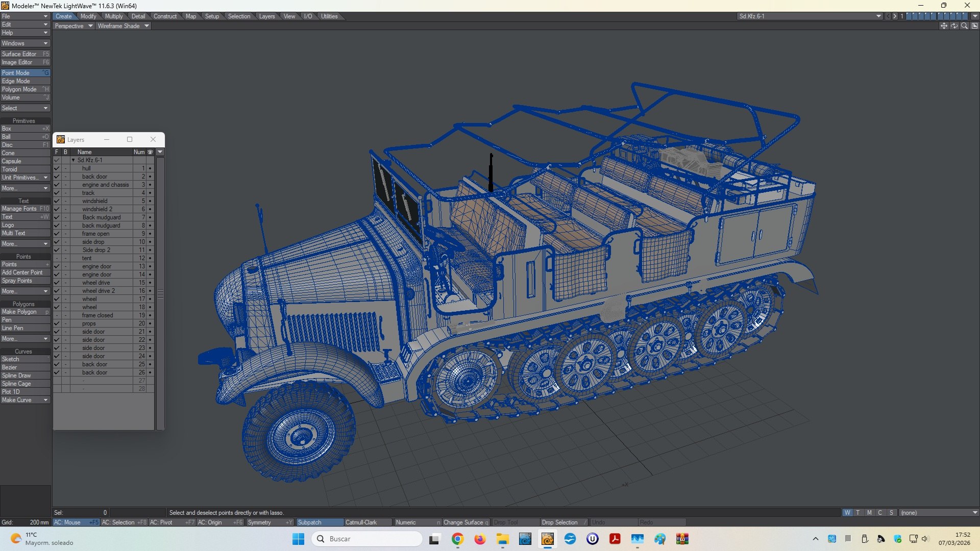Select the Color map C button
Viewport: 980px width, 551px height.
click(x=880, y=513)
